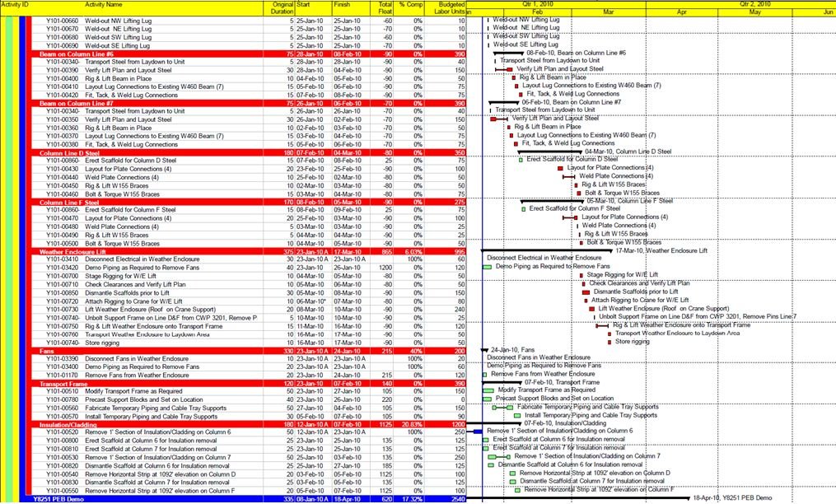This screenshot has width=836, height=504.
Task: Click activity ID Y101-03410
Action: (x=62, y=259)
